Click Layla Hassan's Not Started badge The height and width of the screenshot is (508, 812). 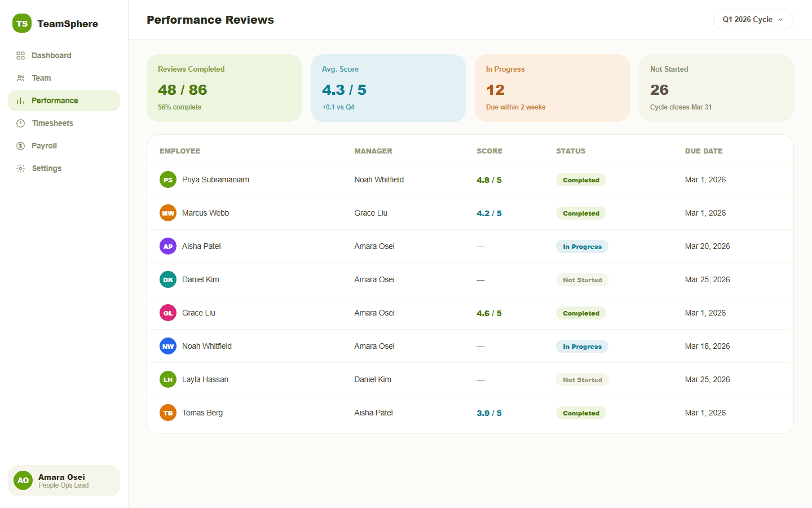tap(582, 380)
